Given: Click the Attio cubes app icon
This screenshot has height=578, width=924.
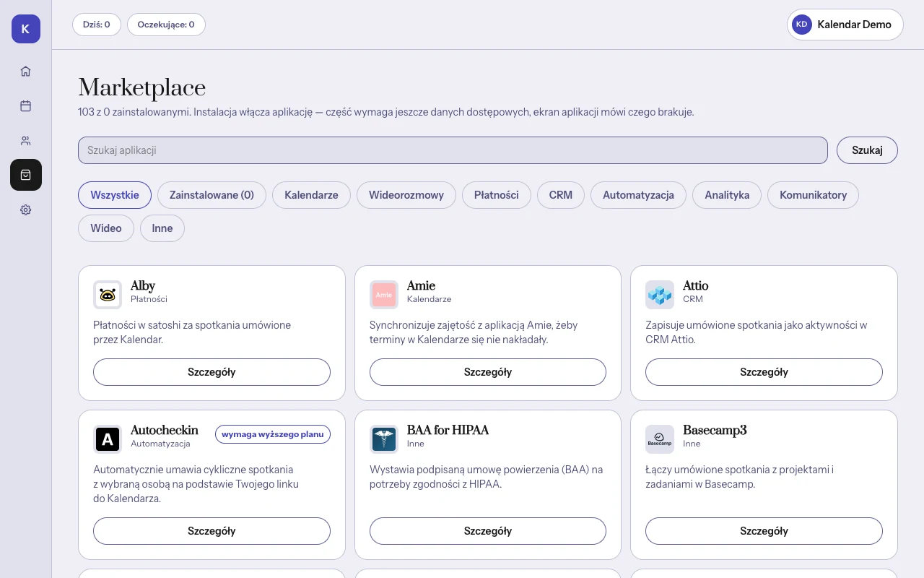Looking at the screenshot, I should pos(660,295).
